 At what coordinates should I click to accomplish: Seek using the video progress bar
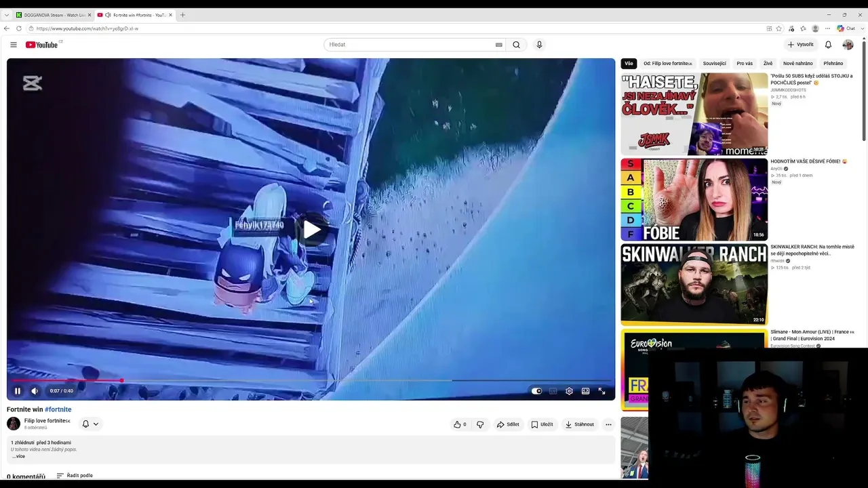click(311, 381)
